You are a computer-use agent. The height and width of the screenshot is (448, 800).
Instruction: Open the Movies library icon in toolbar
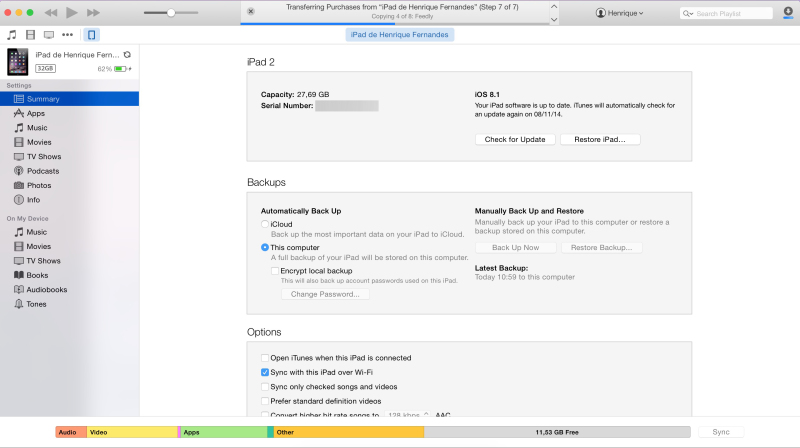click(x=31, y=35)
